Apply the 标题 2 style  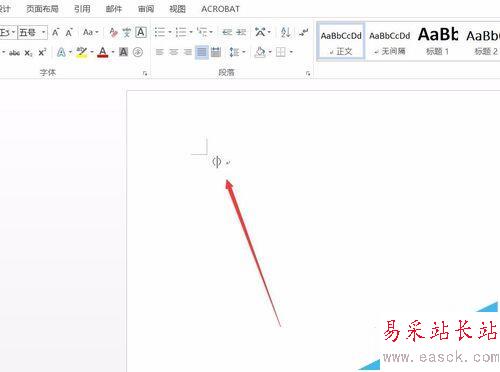[x=482, y=42]
